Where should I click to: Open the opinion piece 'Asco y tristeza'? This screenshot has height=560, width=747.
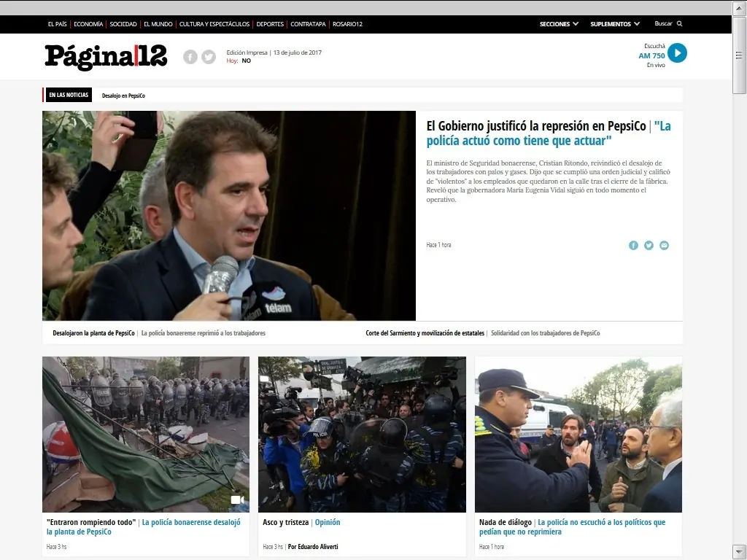pyautogui.click(x=285, y=522)
